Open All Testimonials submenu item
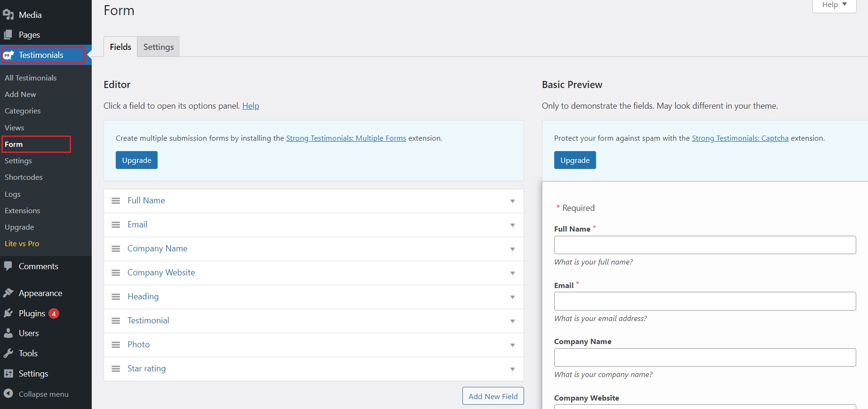Screen dimensions: 868x409 click(x=31, y=78)
